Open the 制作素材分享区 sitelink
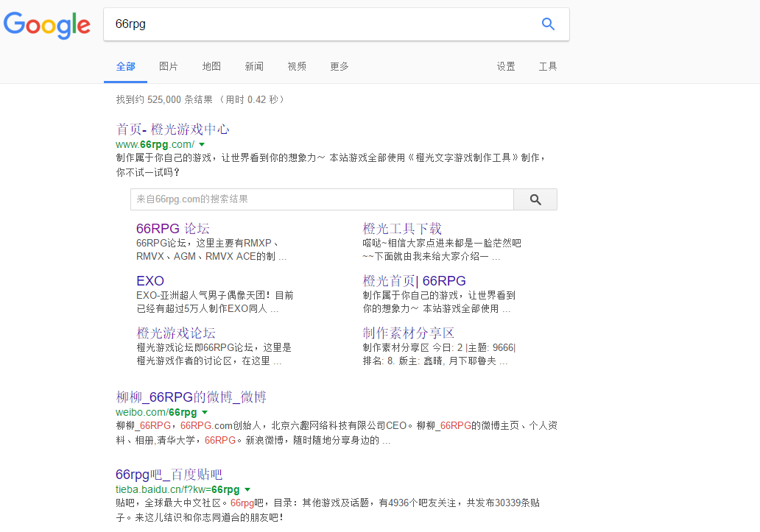This screenshot has width=760, height=532. click(408, 333)
